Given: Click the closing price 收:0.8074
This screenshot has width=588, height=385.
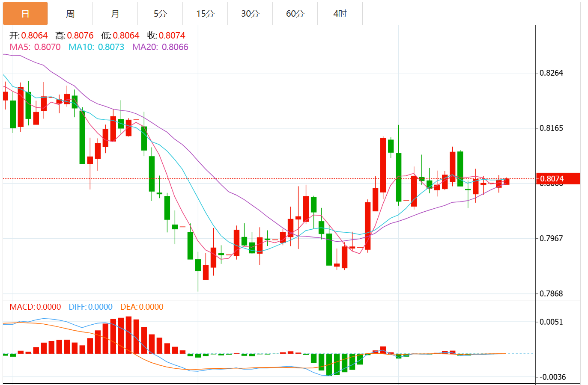Looking at the screenshot, I should pyautogui.click(x=166, y=36).
